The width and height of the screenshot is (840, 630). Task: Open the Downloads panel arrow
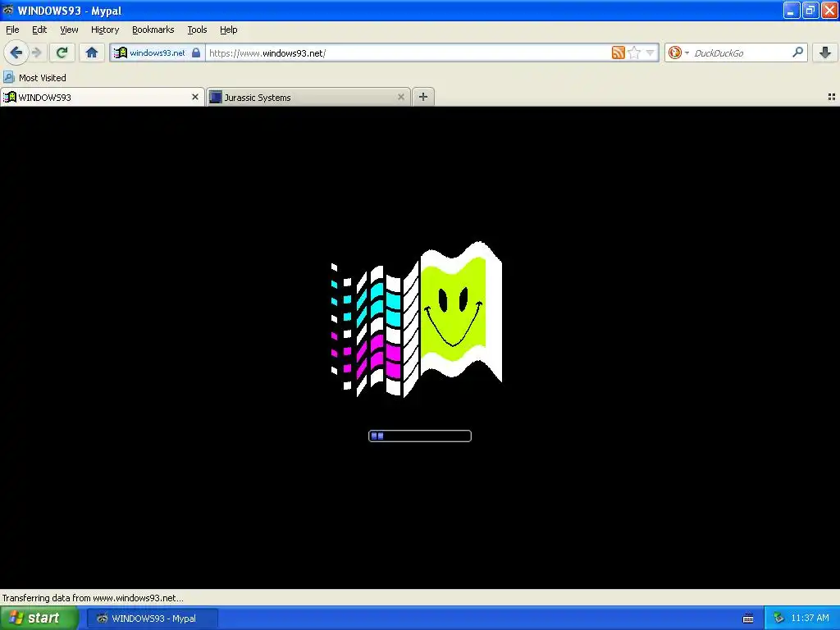(x=825, y=52)
